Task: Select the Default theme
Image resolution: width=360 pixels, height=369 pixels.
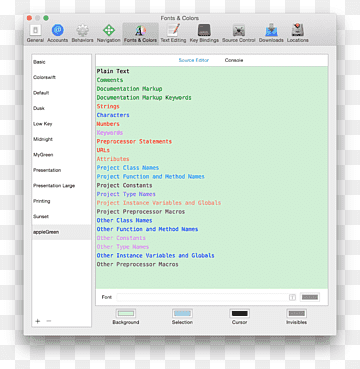Action: click(61, 93)
